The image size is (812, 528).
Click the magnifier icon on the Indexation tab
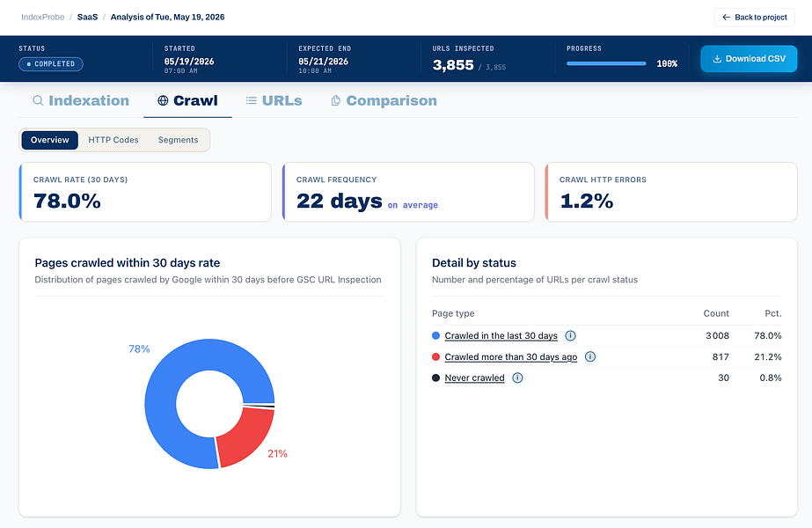click(38, 100)
